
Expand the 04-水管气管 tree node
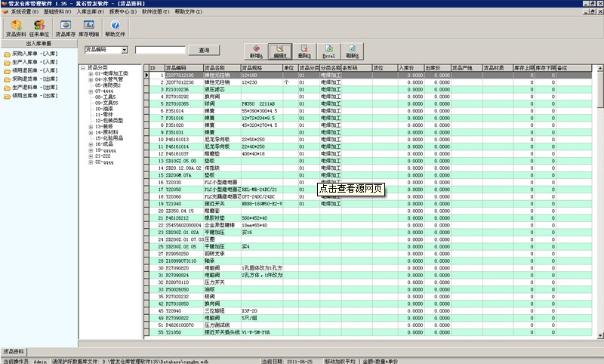coord(91,79)
